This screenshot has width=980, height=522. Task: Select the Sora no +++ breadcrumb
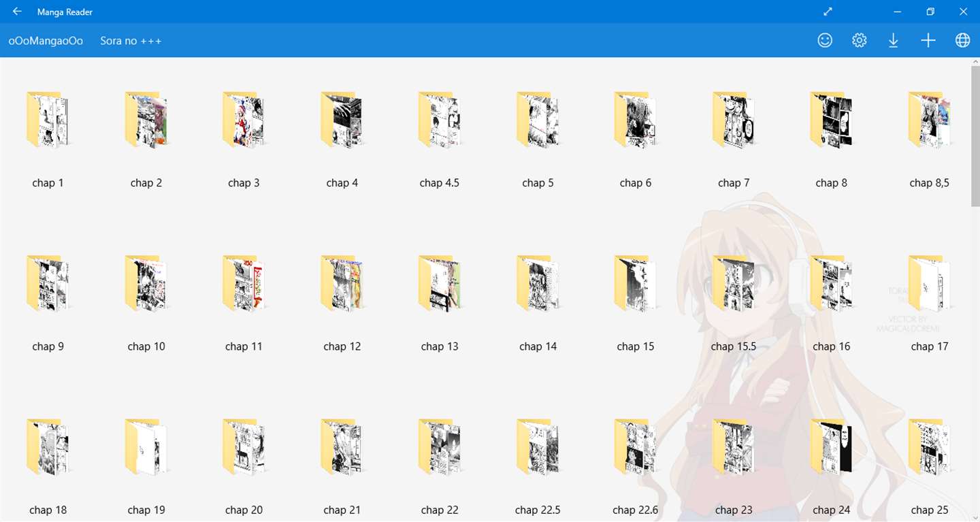tap(131, 41)
